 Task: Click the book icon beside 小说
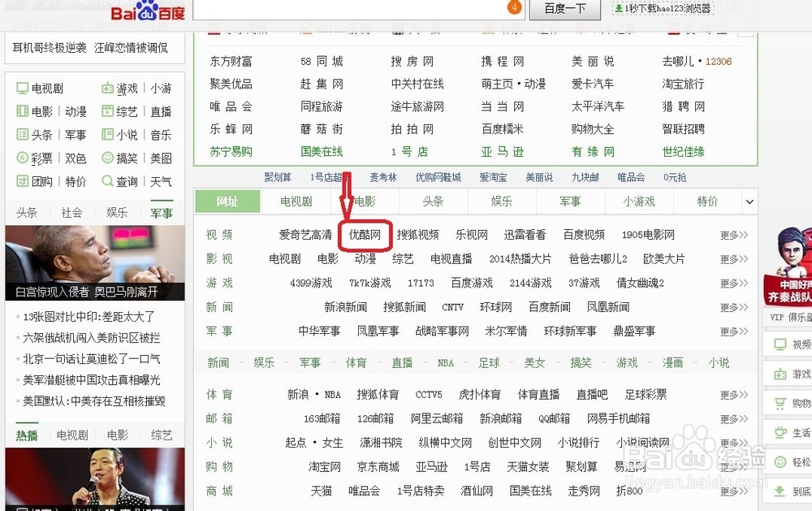(107, 134)
